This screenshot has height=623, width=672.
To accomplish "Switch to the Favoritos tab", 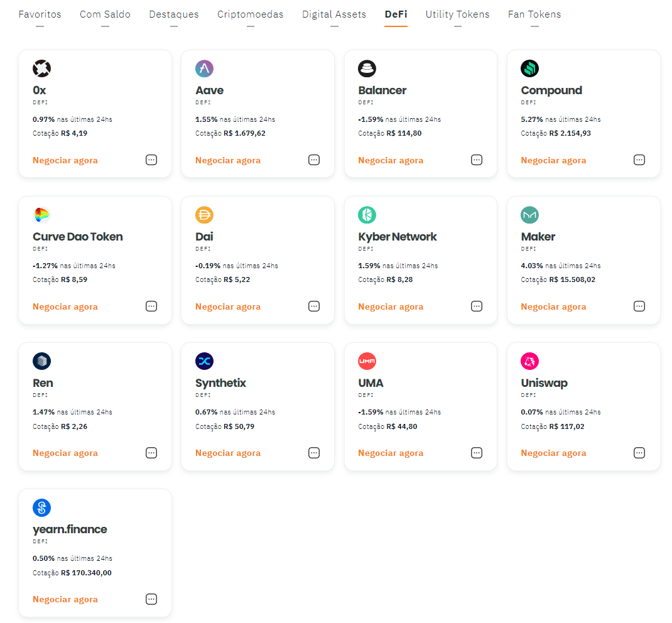I will (x=40, y=14).
